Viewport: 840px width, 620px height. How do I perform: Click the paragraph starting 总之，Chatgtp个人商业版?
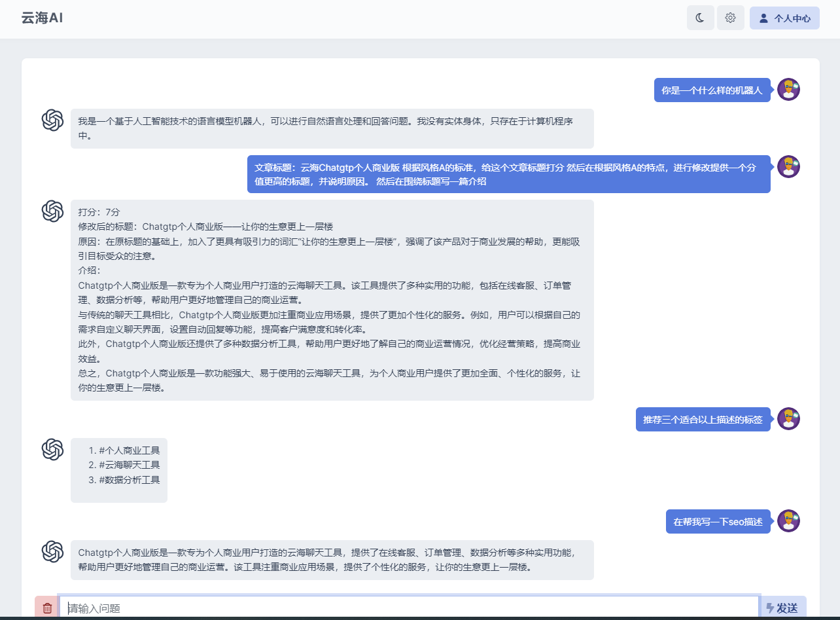(x=329, y=380)
